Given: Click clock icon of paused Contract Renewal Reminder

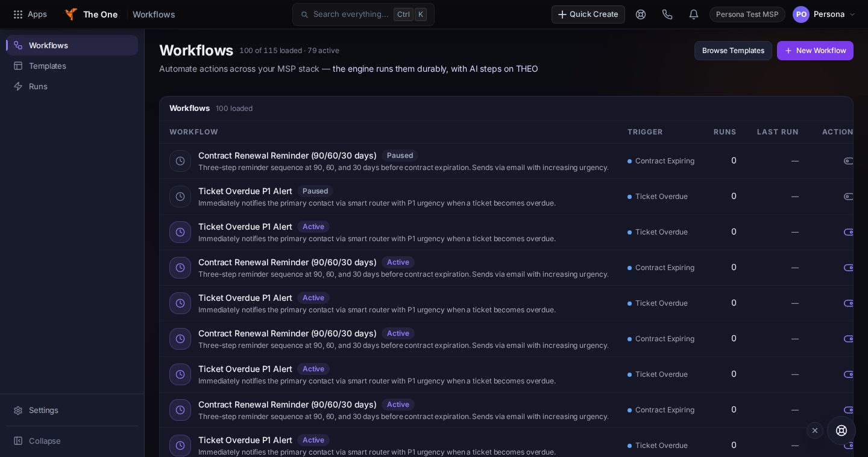Looking at the screenshot, I should (x=180, y=161).
